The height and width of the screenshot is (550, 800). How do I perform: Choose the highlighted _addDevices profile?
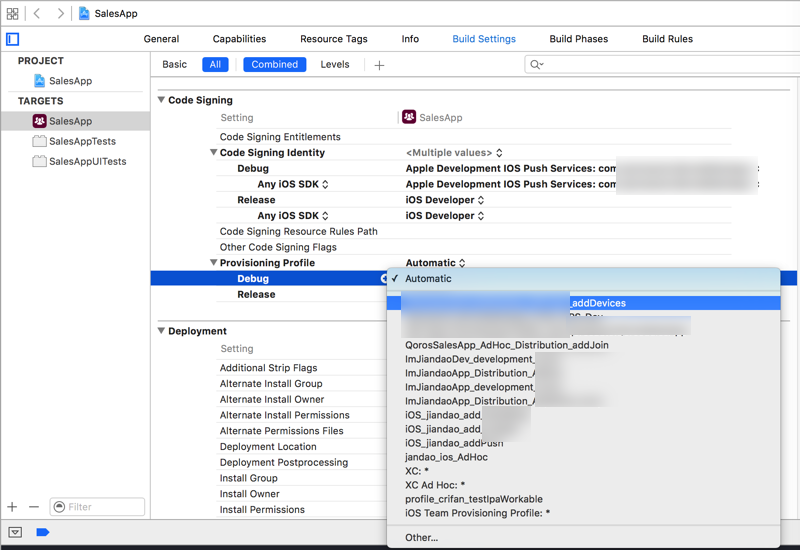(x=584, y=303)
